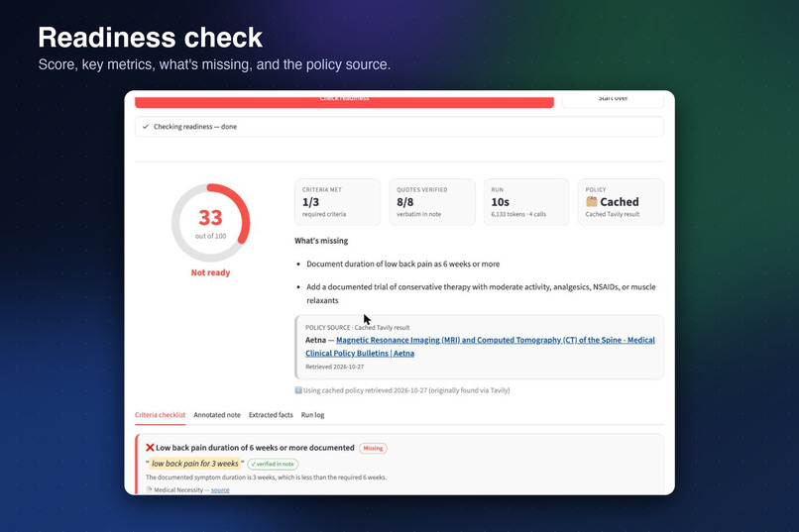Select the Criteria checklist tab
The height and width of the screenshot is (532, 799).
[x=160, y=415]
